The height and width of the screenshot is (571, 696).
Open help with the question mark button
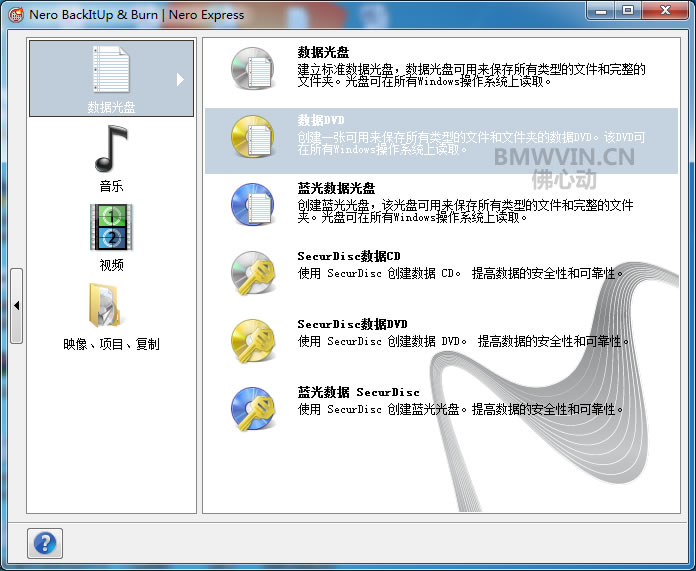click(45, 543)
